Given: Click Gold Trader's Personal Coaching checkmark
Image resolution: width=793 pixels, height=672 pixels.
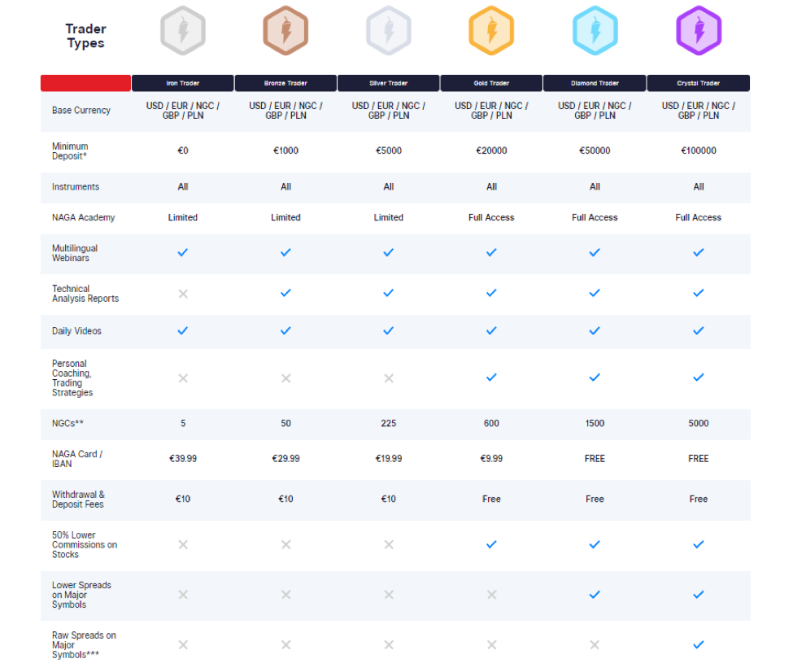Looking at the screenshot, I should point(491,377).
